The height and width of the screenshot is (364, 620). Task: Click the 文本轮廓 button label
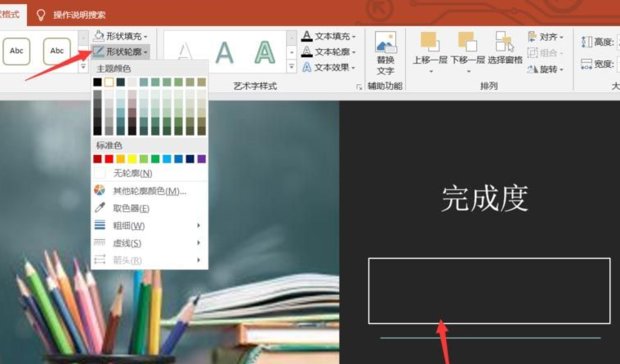(332, 52)
